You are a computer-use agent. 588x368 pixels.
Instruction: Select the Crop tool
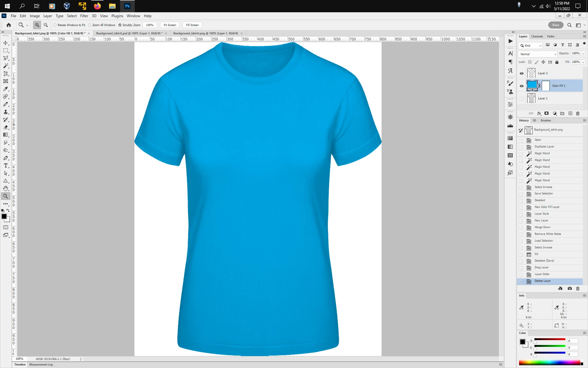pyautogui.click(x=6, y=74)
